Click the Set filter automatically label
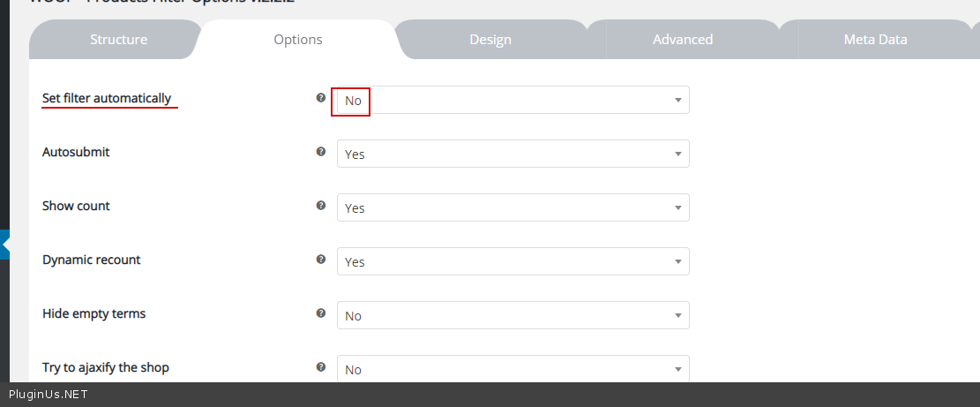 (x=107, y=98)
